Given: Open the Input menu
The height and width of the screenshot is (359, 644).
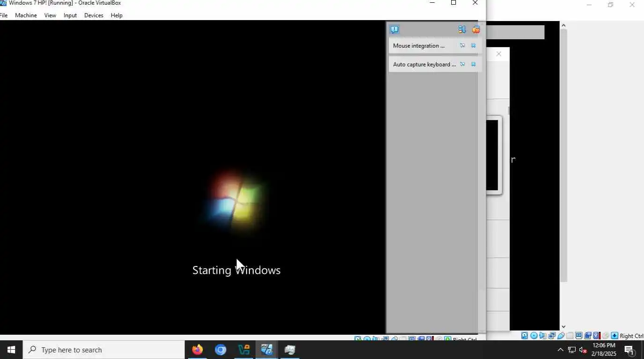Looking at the screenshot, I should [x=70, y=15].
